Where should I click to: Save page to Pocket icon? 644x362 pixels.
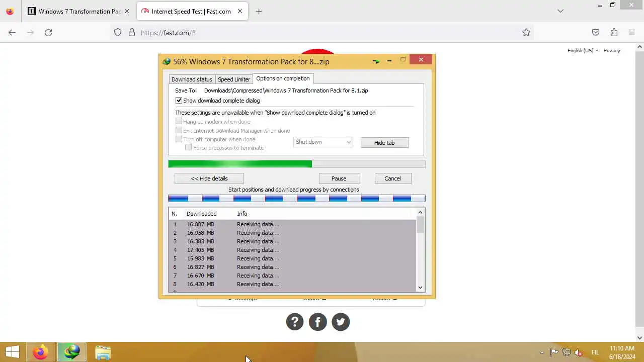[596, 32]
